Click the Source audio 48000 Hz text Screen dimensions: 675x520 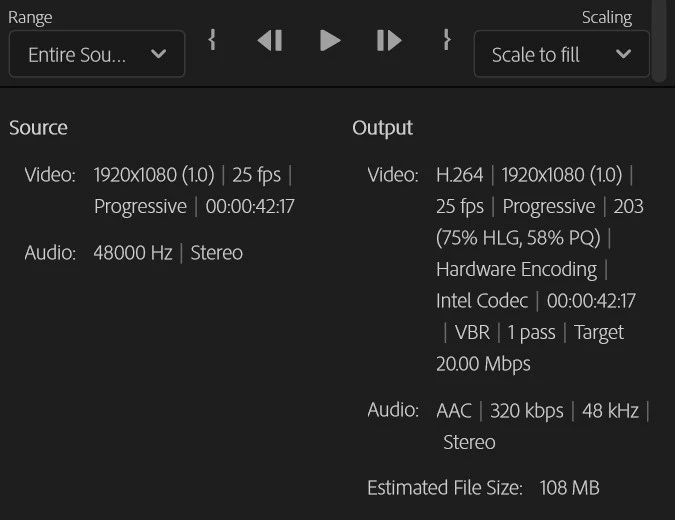133,253
